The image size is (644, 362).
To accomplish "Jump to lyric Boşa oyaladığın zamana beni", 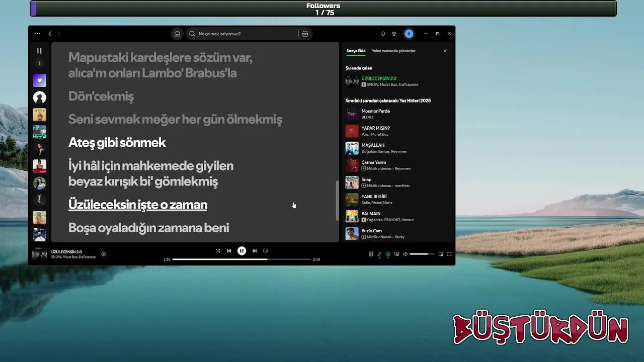I will tap(148, 228).
